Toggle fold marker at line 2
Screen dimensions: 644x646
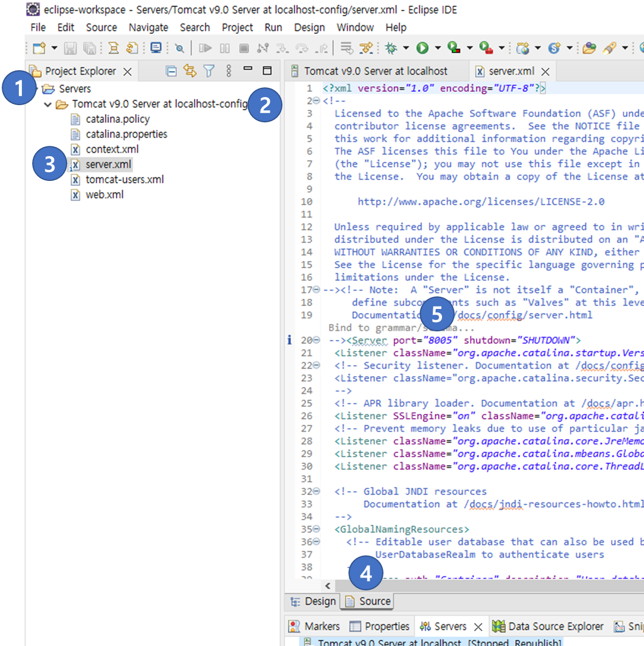(x=316, y=100)
